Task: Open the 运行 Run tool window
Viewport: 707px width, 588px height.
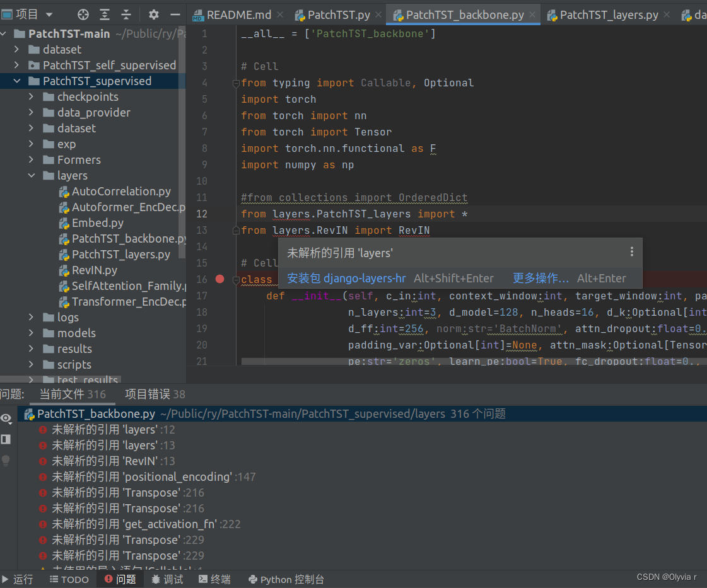Action: (x=18, y=579)
